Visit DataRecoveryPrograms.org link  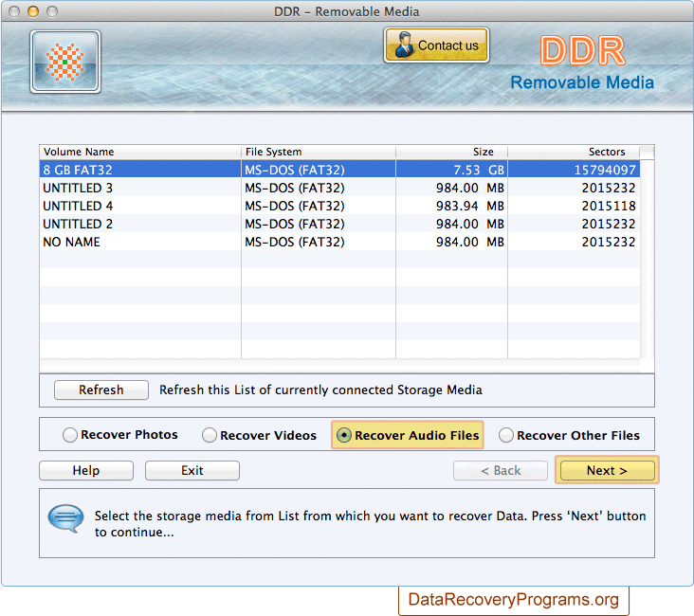pos(514,600)
